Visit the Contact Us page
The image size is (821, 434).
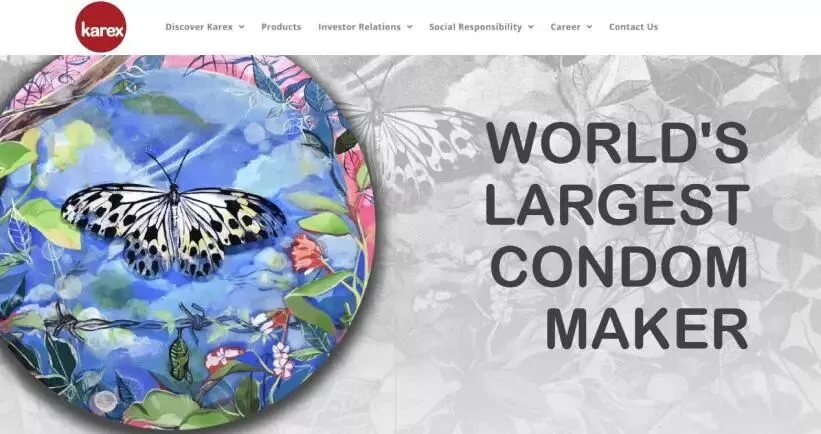[633, 27]
